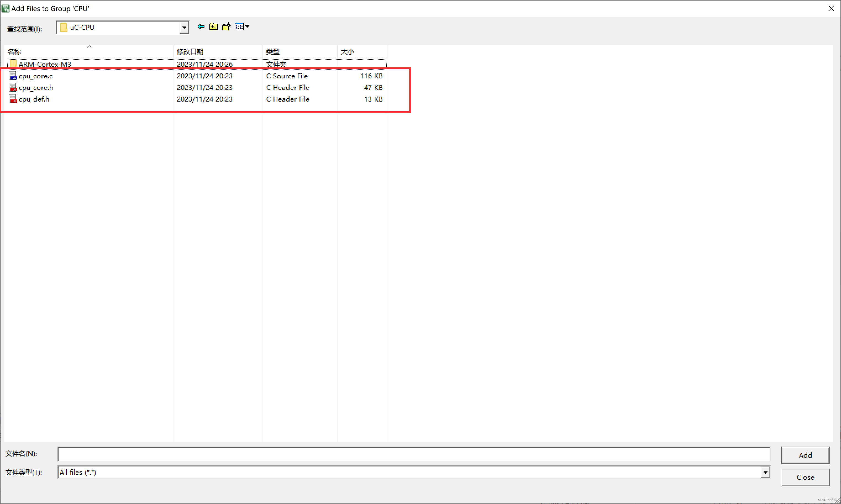Image resolution: width=841 pixels, height=504 pixels.
Task: Select the ARM-Cortex-M3 folder icon
Action: (13, 64)
